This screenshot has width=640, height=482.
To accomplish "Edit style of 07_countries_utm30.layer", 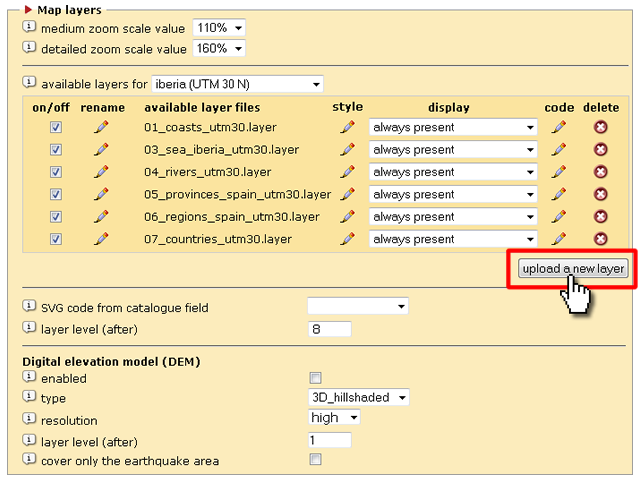I will [347, 239].
